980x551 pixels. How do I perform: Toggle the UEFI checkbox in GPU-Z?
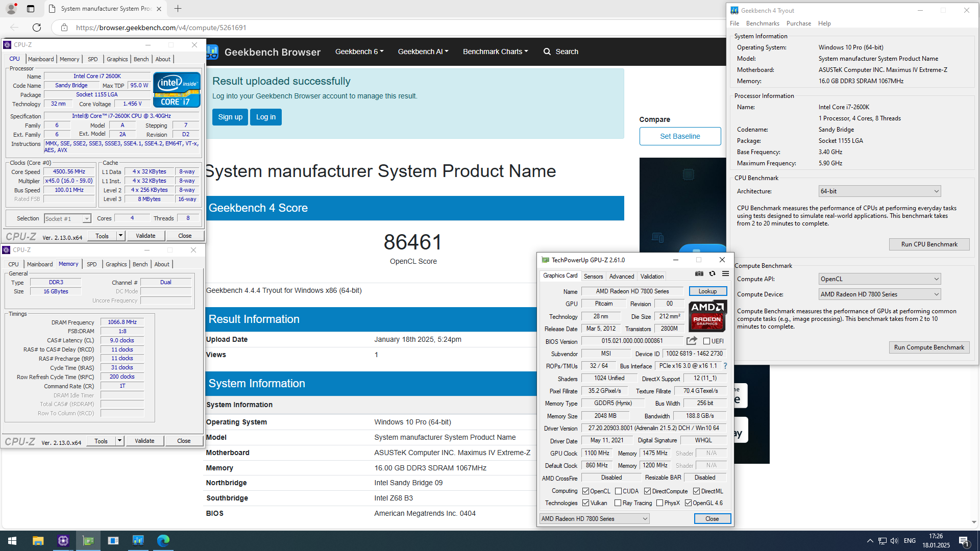coord(706,341)
